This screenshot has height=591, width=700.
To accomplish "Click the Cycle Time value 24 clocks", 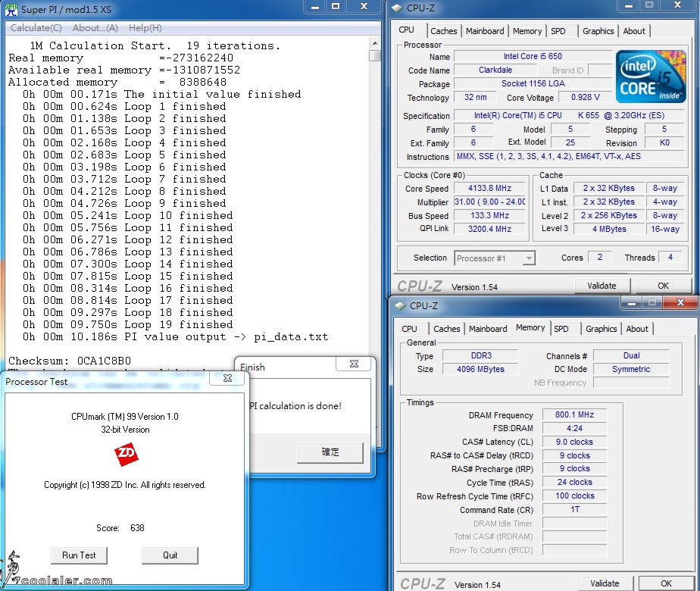I will (x=574, y=482).
